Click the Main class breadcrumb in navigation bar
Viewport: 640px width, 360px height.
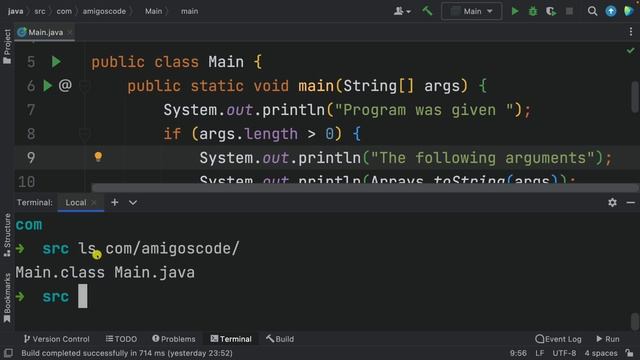pos(153,11)
